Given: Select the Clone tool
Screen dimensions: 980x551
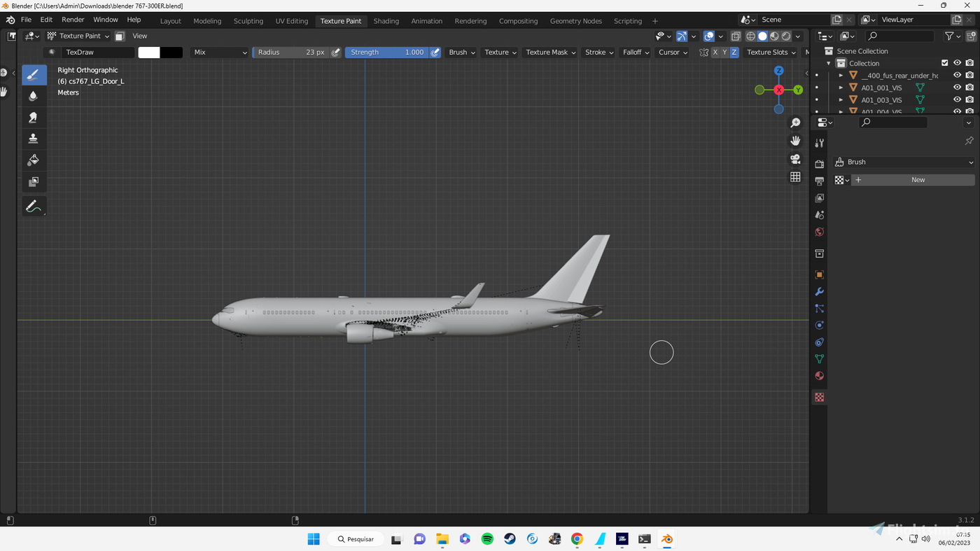Looking at the screenshot, I should pos(34,138).
